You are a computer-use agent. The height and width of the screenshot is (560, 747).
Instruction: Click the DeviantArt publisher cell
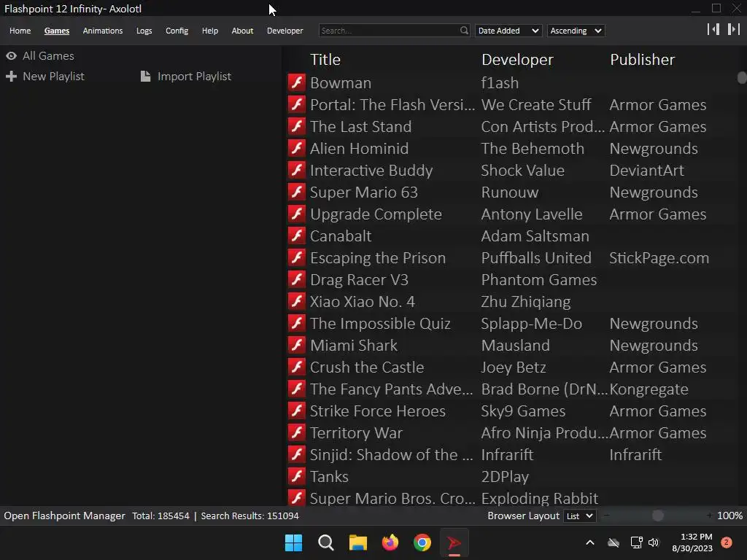click(646, 170)
